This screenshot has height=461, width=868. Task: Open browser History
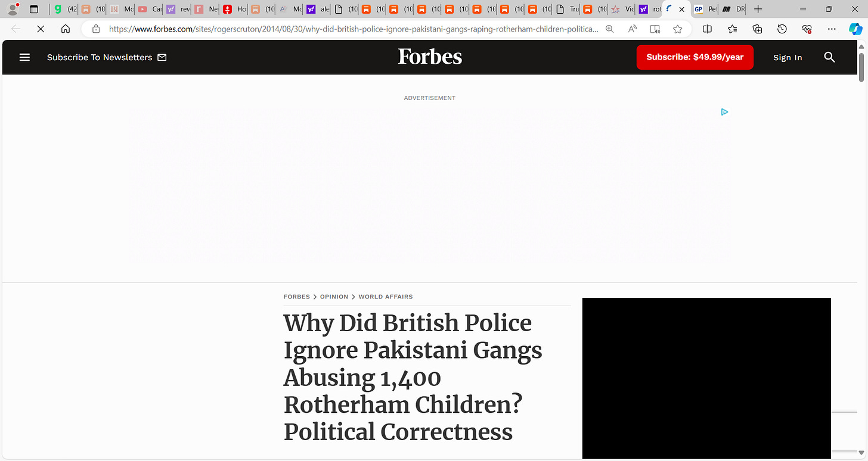click(x=782, y=29)
